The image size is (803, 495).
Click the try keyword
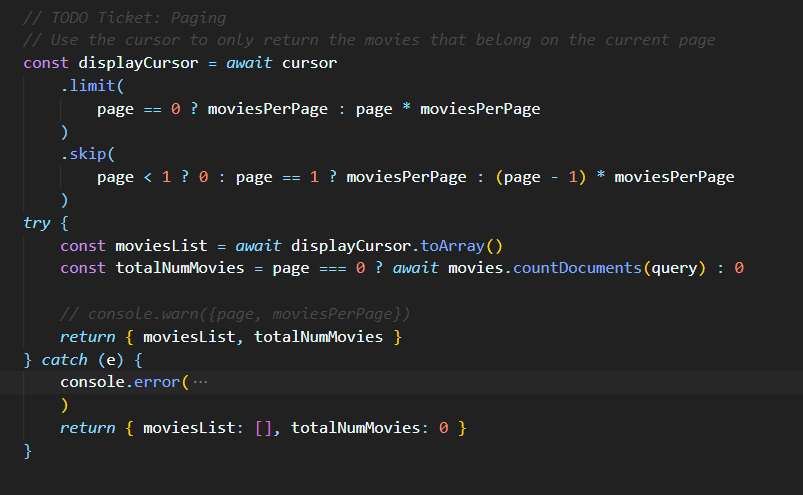[37, 222]
